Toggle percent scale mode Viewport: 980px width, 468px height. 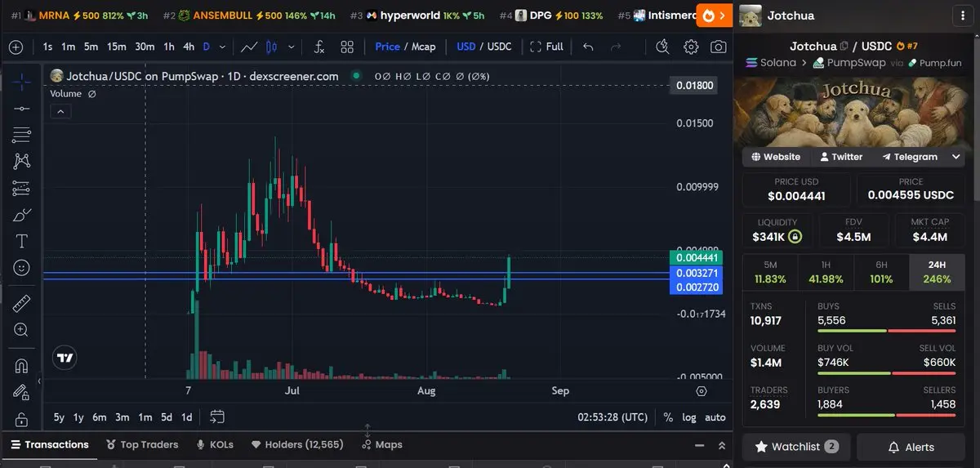[x=668, y=417]
